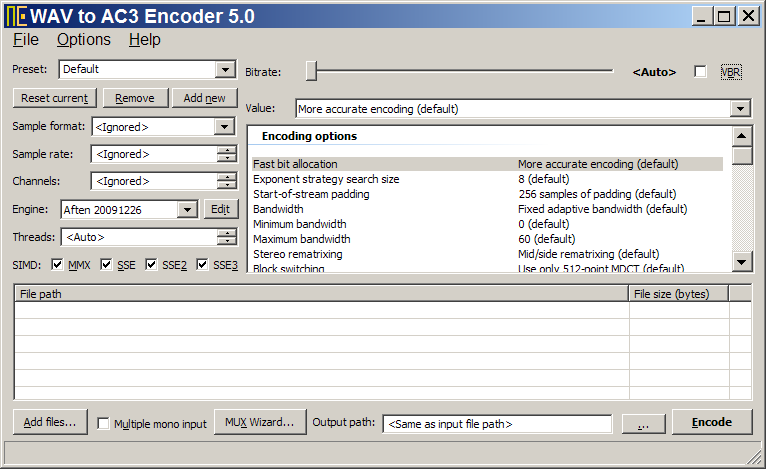Select the Maximum bandwidth row

point(487,239)
